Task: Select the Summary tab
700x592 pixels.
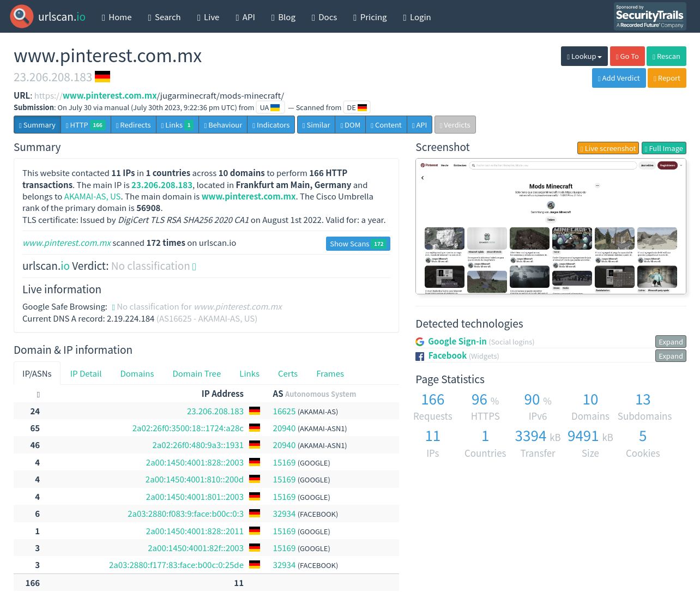Action: [37, 125]
